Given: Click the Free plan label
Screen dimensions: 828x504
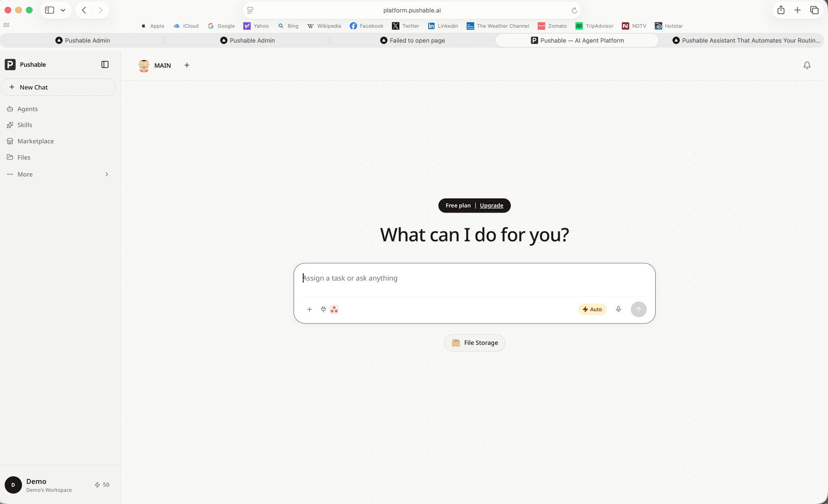Looking at the screenshot, I should 458,206.
